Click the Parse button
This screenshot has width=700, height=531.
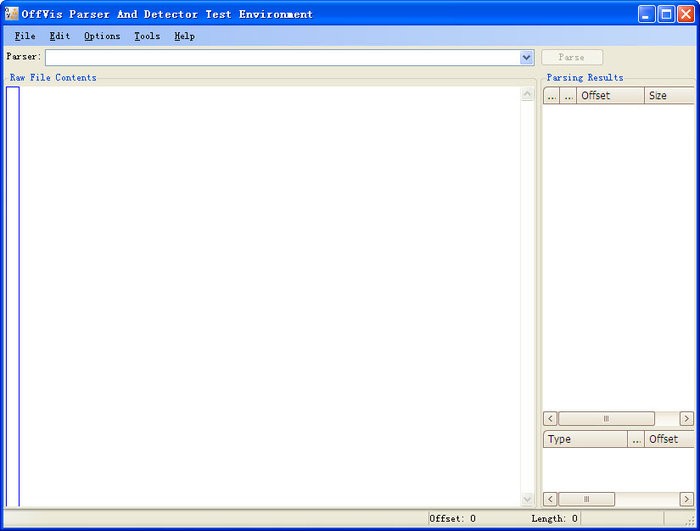[x=572, y=57]
